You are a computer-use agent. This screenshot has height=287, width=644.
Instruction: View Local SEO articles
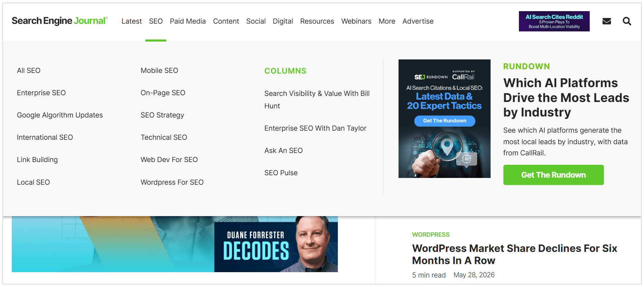tap(33, 182)
